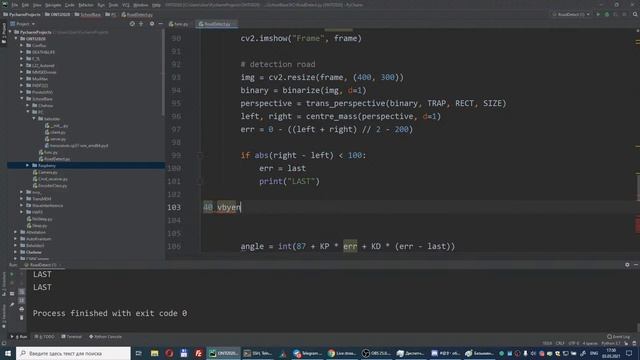Screen dimensions: 640x360
Task: Run RoadDetect with top toolbar play button
Action: click(598, 14)
